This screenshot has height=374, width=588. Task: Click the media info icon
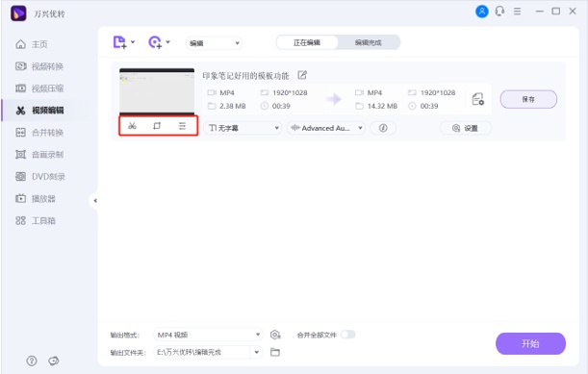coord(383,128)
